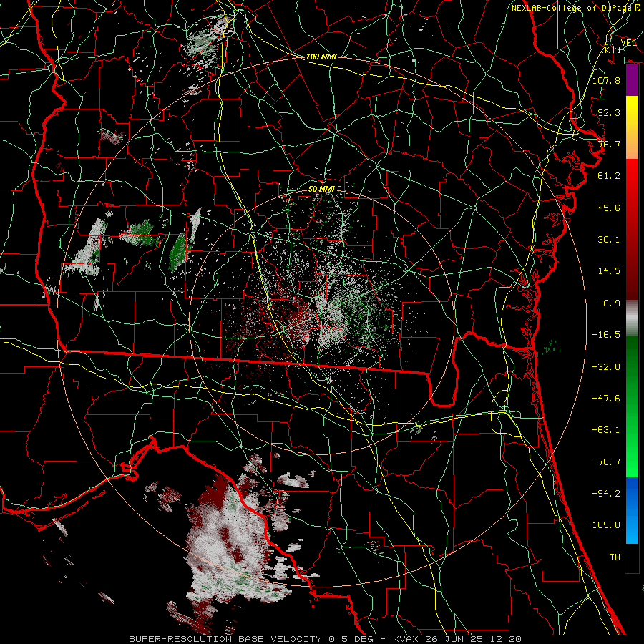Click the purple segment of velocity color bar
The height and width of the screenshot is (644, 644).
coord(632,80)
